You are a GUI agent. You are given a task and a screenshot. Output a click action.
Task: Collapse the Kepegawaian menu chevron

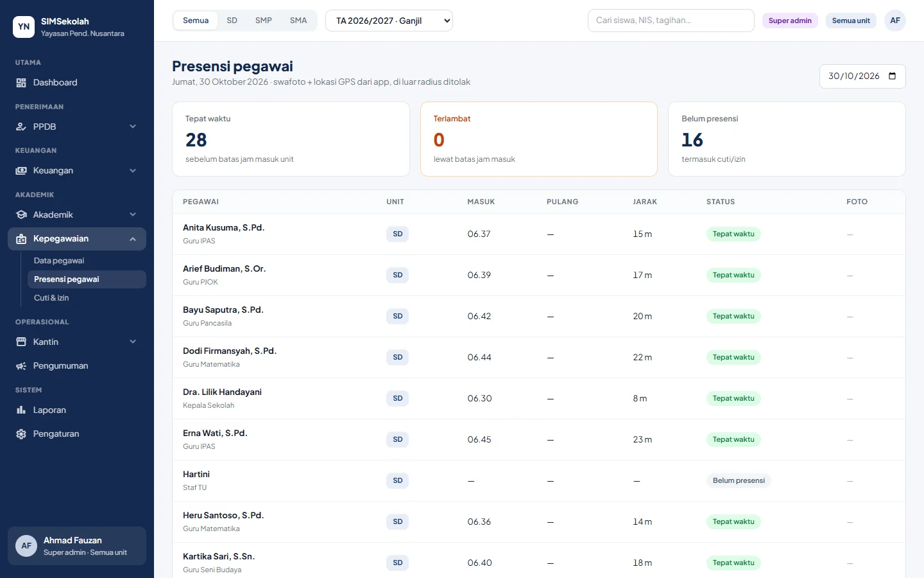click(133, 239)
